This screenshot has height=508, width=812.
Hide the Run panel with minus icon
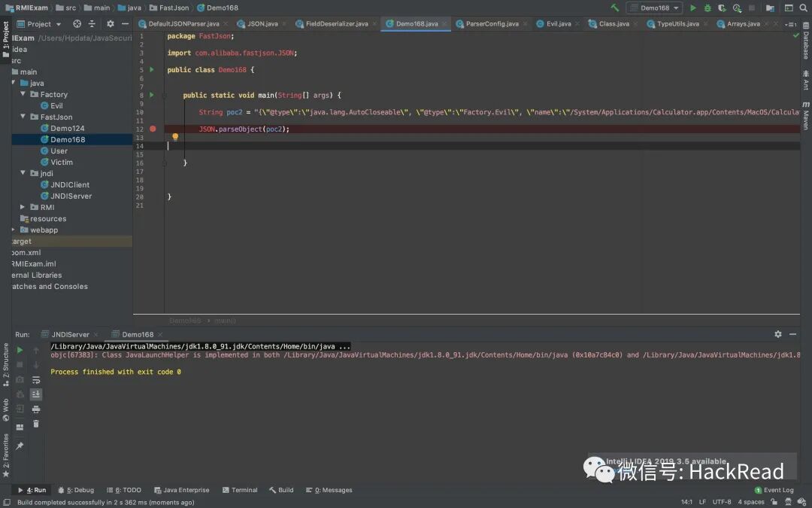click(793, 334)
